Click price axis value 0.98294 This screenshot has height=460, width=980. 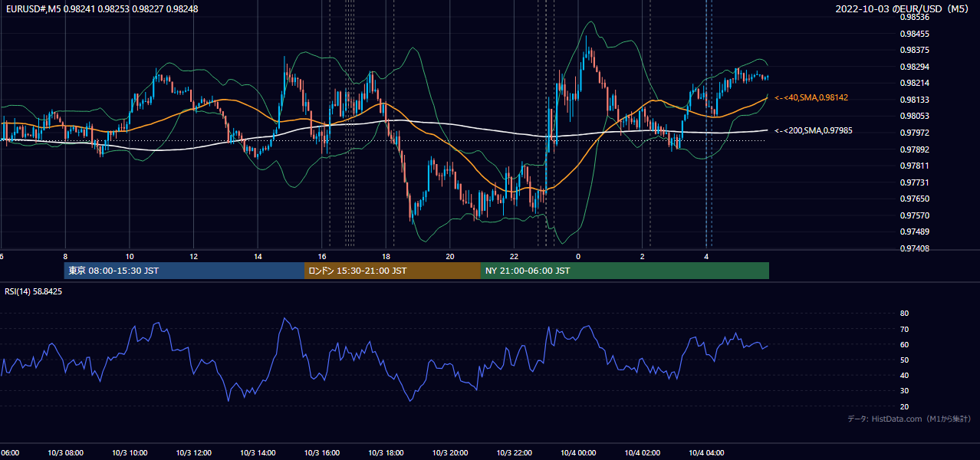(x=914, y=67)
